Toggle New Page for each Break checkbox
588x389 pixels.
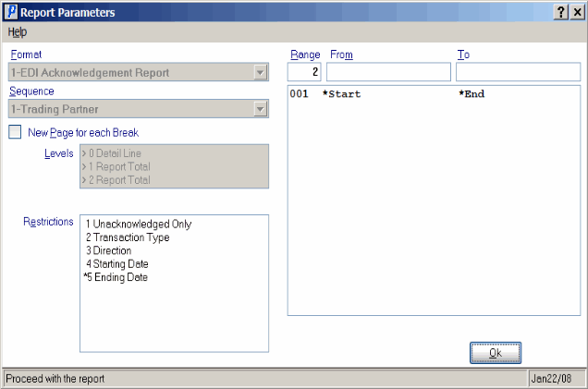coord(15,132)
